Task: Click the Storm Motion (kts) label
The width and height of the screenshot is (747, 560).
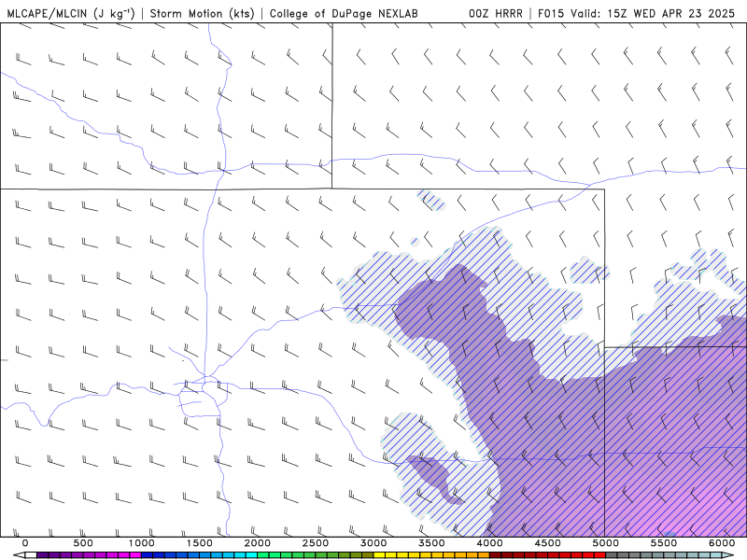Action: click(x=202, y=13)
